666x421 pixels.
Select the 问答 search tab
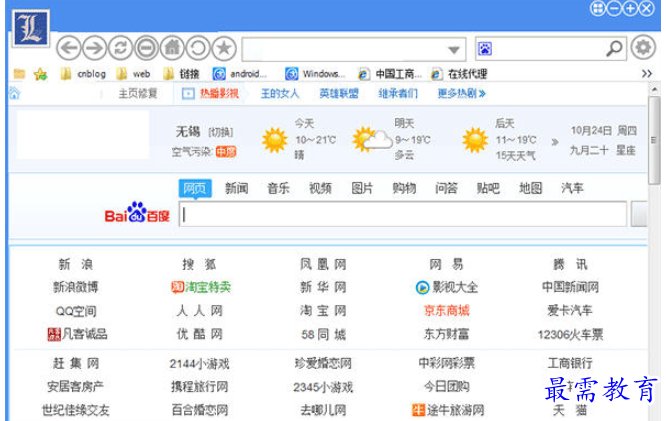point(446,188)
